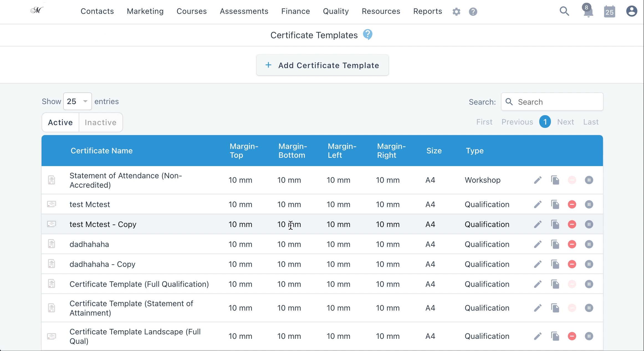Open the notifications bell icon
This screenshot has width=644, height=351.
click(588, 11)
